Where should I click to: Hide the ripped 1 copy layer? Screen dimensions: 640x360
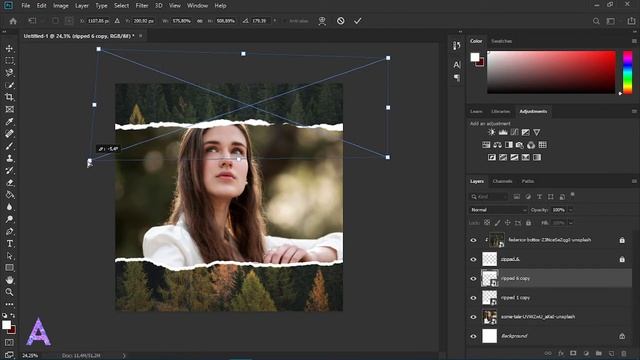[x=473, y=298]
